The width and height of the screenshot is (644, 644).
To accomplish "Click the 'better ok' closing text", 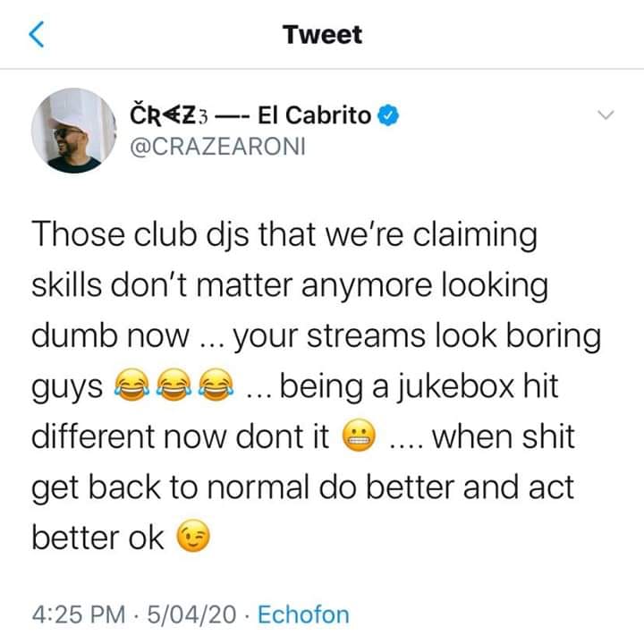I will 97,538.
